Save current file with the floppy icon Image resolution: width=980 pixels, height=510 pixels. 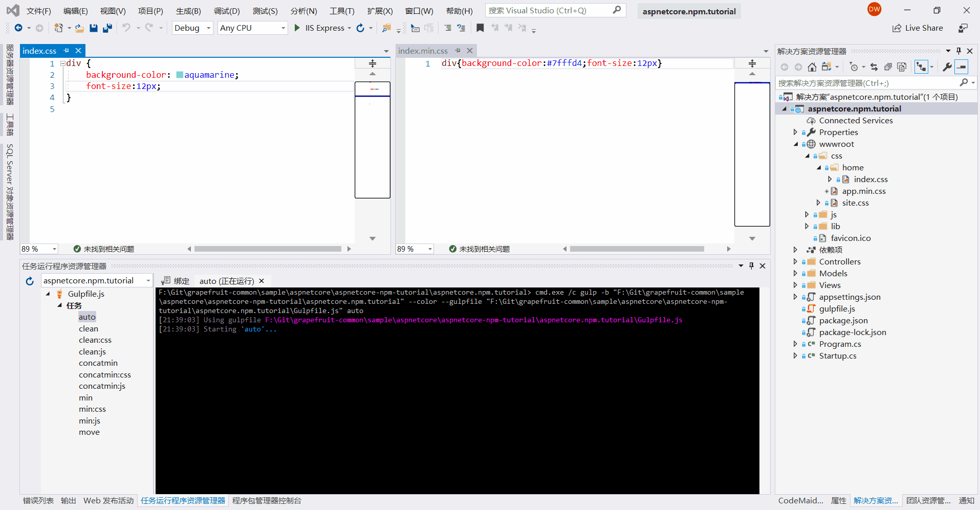click(x=94, y=28)
